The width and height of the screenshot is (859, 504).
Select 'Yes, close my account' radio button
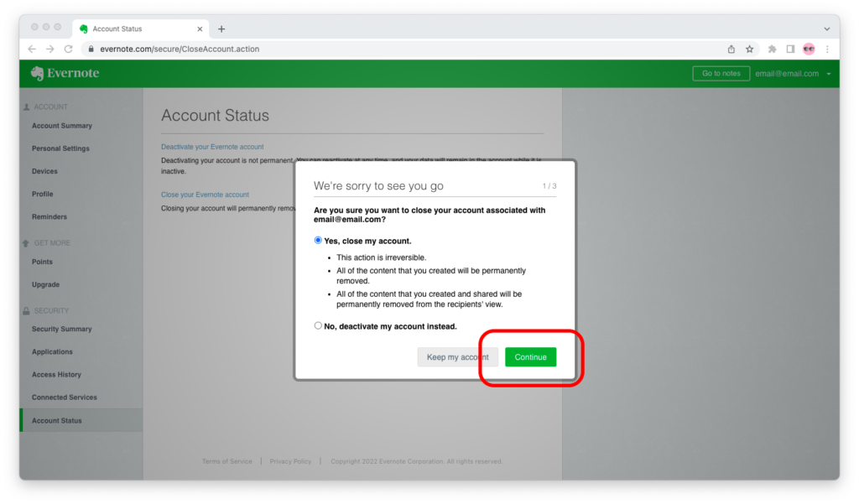click(x=318, y=241)
